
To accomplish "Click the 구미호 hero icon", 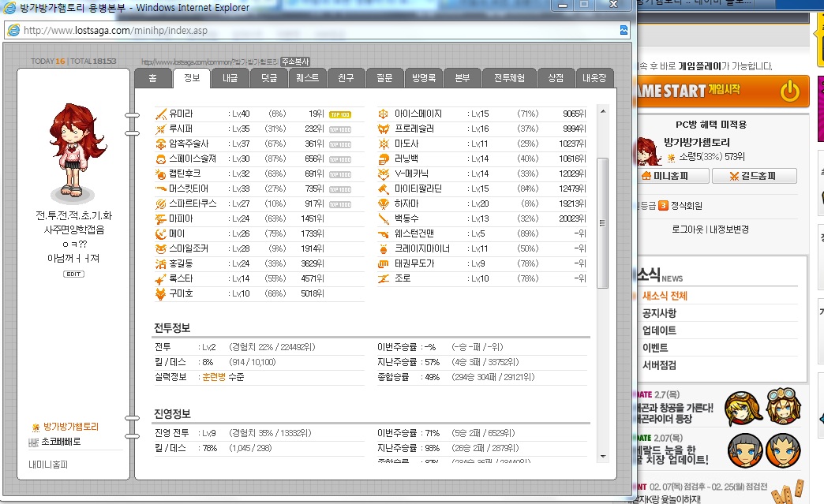I will tap(161, 293).
